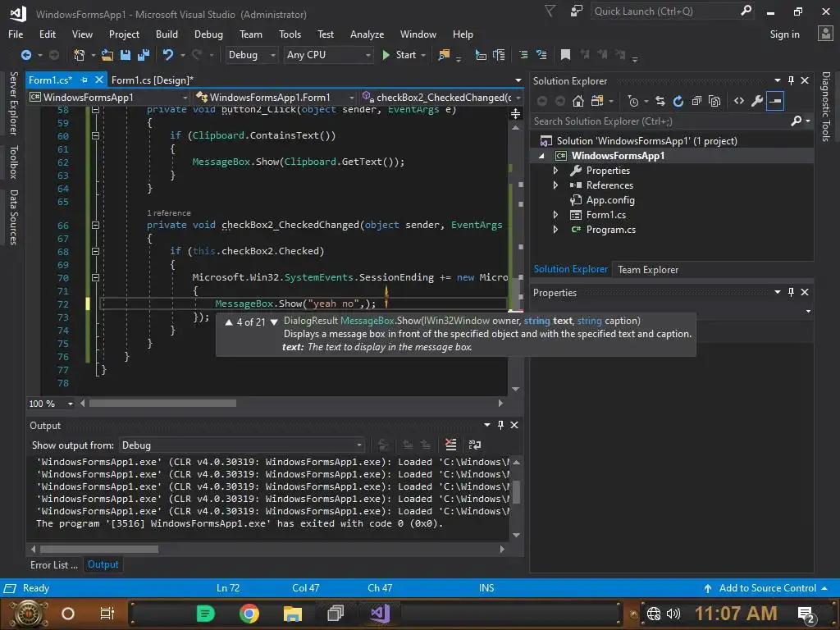Screen dimensions: 840x630
Task: Click Collapse All in Solution Explorer
Action: pos(696,101)
